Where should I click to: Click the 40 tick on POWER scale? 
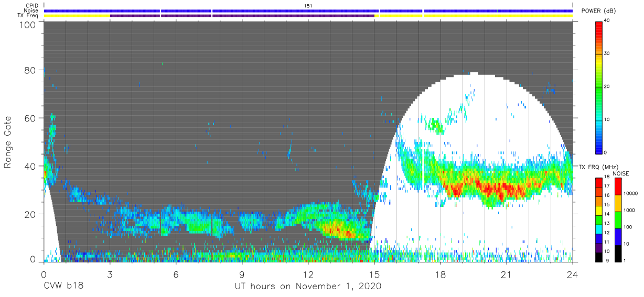(x=607, y=20)
